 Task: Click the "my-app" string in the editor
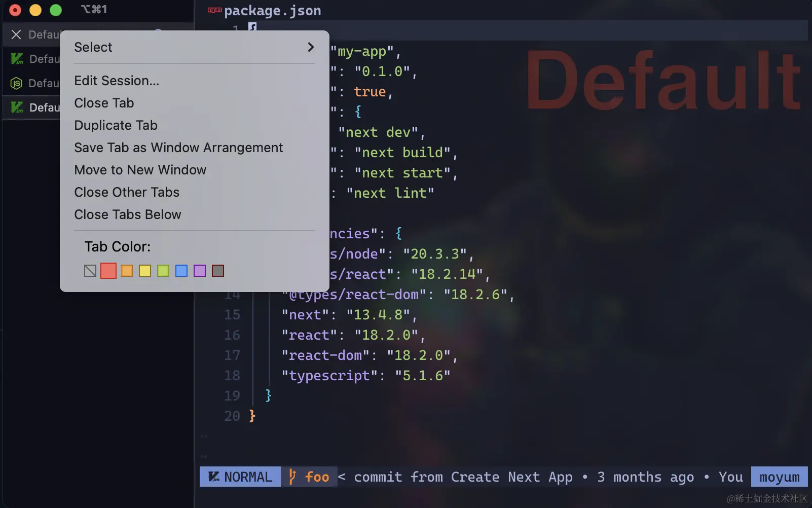pos(362,51)
